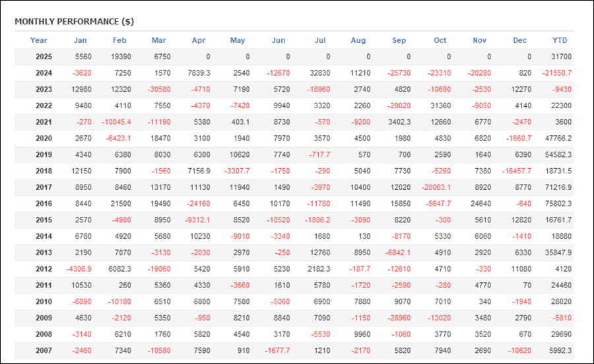Click the 24460 YTD cell for 2011
The width and height of the screenshot is (594, 364).
561,285
